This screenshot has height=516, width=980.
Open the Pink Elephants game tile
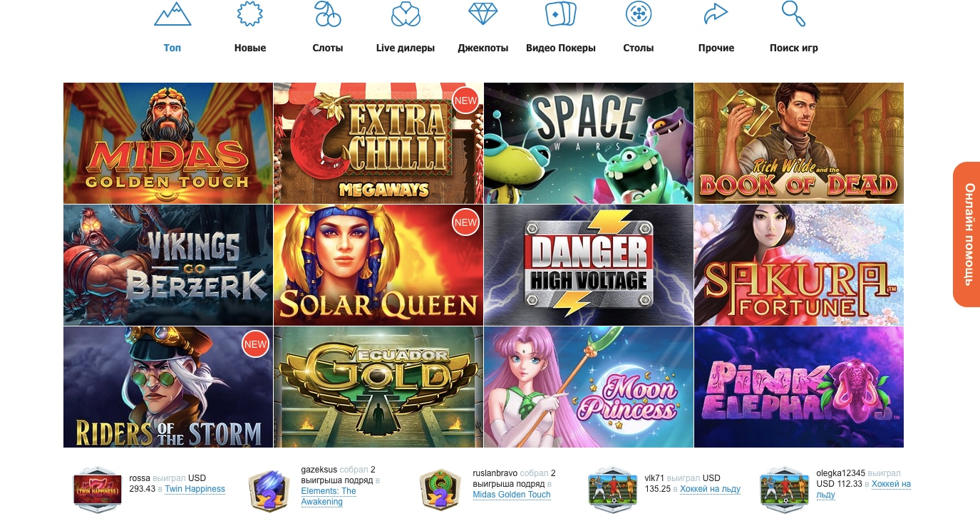coord(799,387)
